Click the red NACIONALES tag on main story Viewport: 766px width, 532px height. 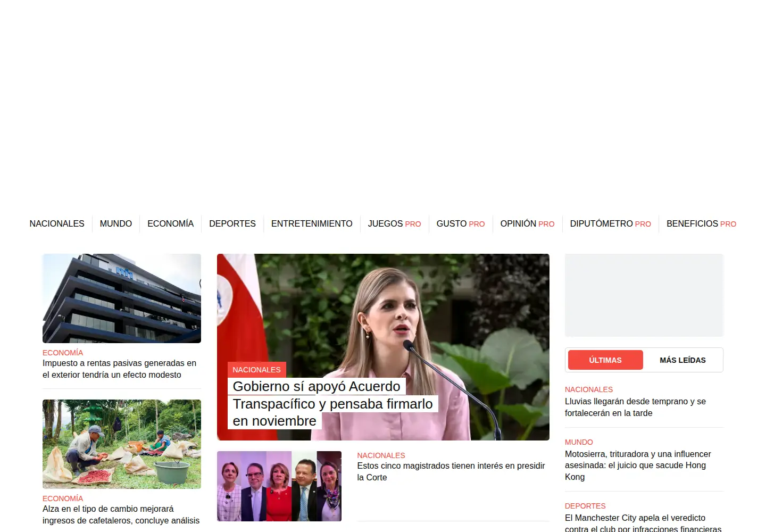click(x=256, y=370)
